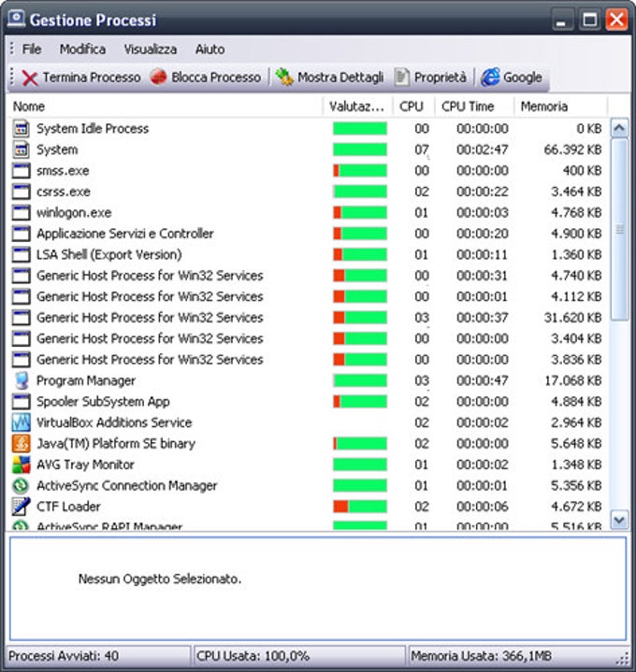The width and height of the screenshot is (636, 672).
Task: Open the Modifica menu
Action: [x=82, y=50]
